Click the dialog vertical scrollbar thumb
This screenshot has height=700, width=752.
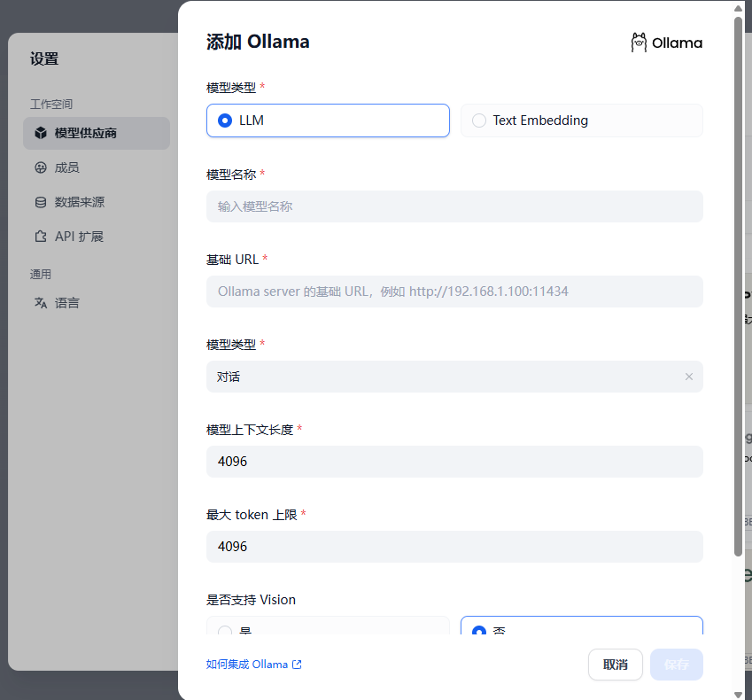click(x=738, y=287)
